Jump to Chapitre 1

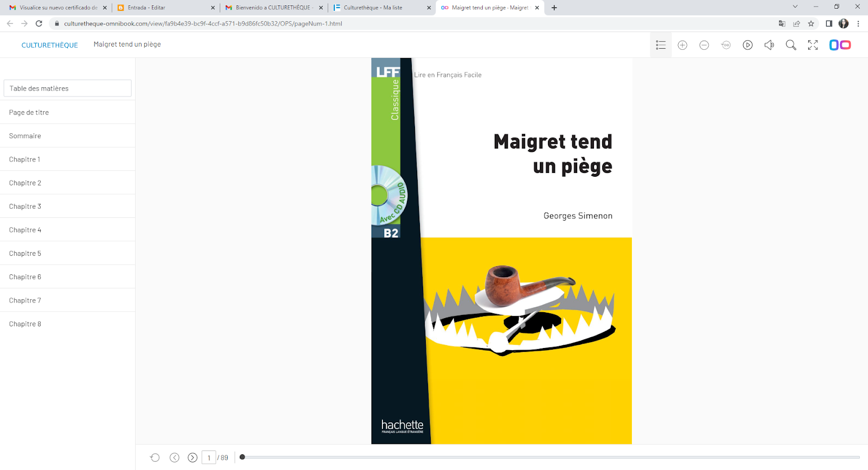coord(67,159)
